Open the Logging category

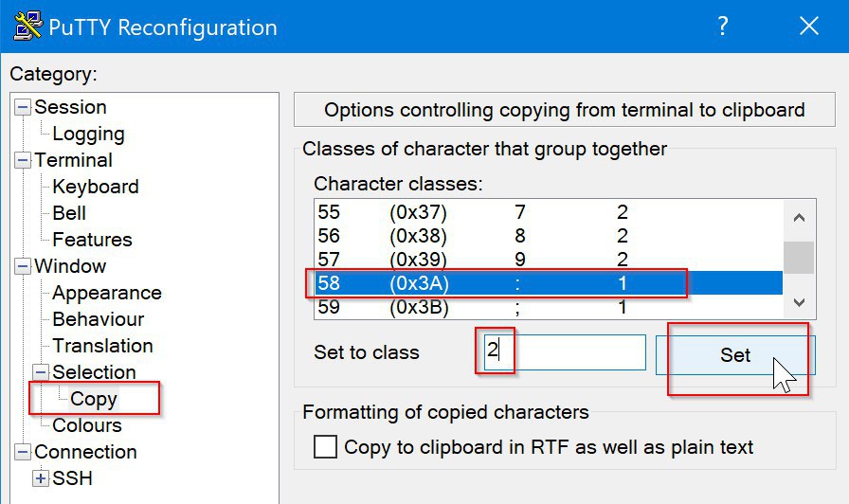[x=88, y=134]
